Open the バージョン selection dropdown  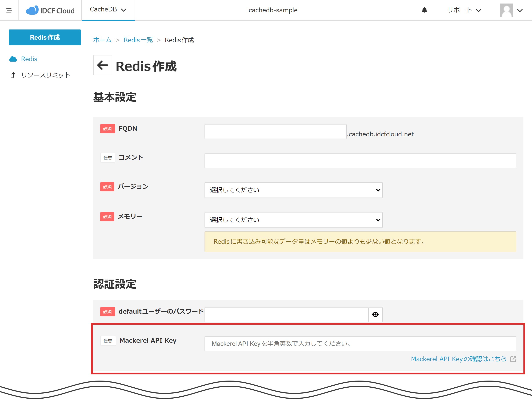(293, 190)
